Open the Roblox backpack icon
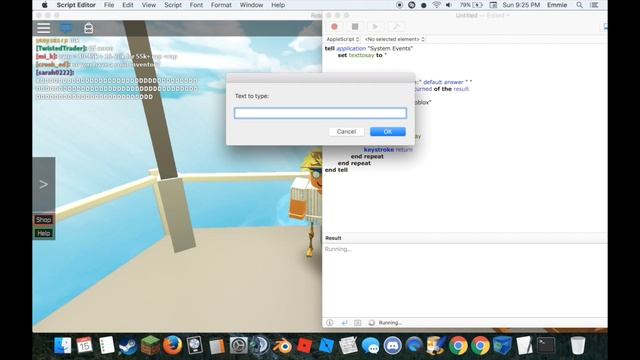640x360 pixels. pos(88,28)
